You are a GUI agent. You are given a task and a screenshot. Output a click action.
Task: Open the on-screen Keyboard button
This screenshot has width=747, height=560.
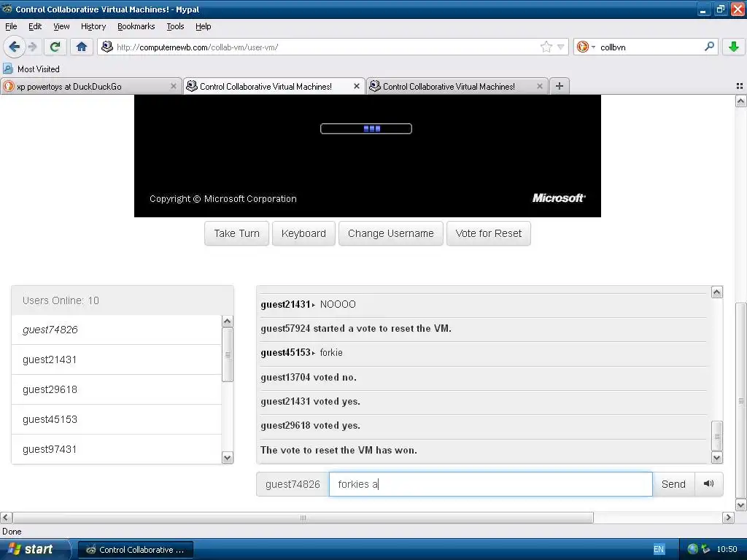tap(303, 233)
